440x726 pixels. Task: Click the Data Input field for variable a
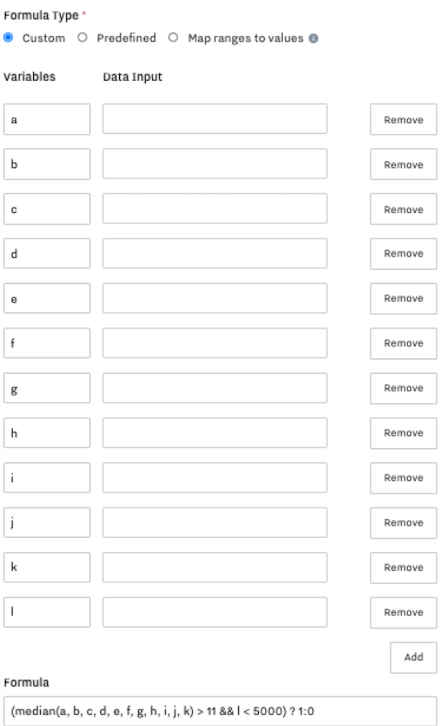pos(215,119)
